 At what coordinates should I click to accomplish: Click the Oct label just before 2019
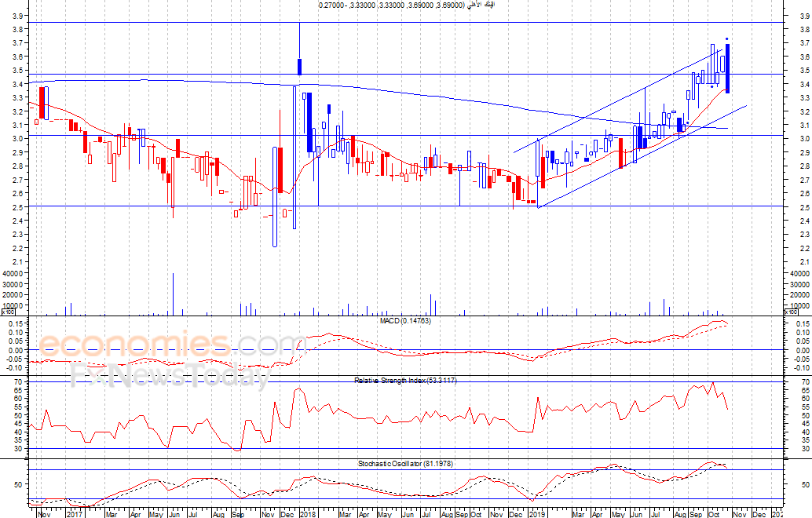coord(476,514)
